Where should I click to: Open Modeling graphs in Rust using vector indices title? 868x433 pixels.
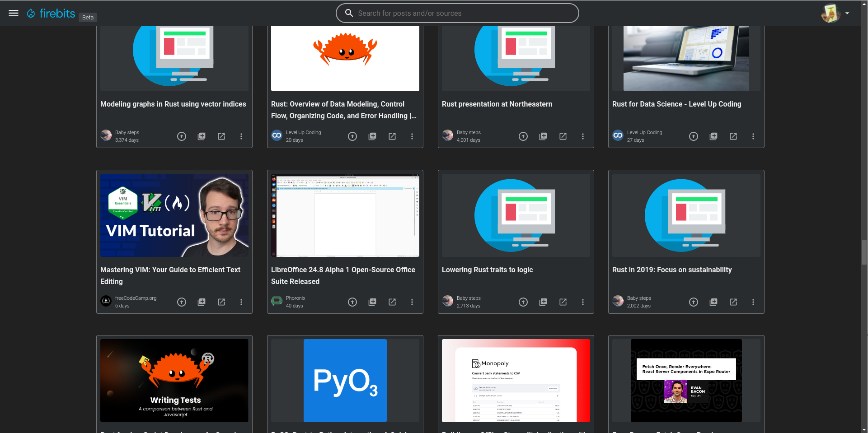173,104
